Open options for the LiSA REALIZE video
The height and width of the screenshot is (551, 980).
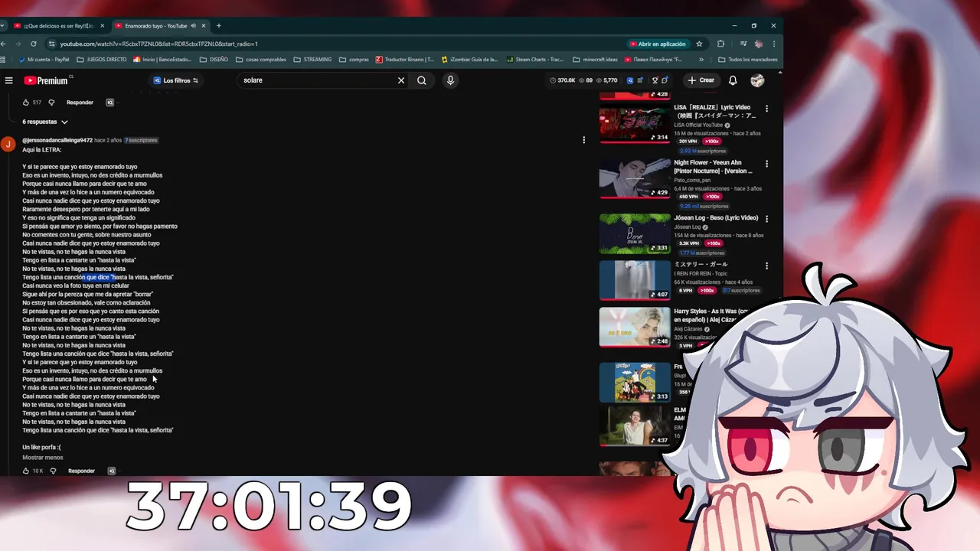point(766,109)
